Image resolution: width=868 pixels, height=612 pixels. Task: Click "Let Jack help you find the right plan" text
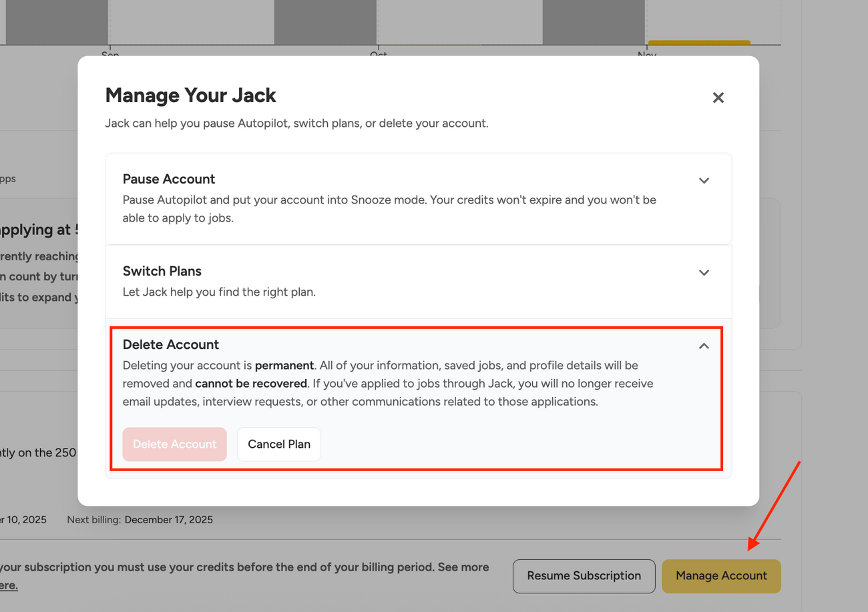[x=219, y=292]
